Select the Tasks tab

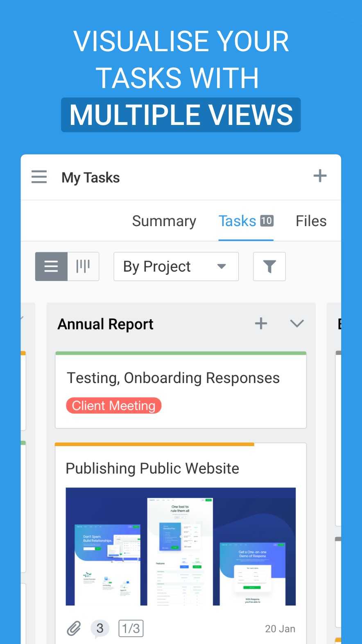237,221
